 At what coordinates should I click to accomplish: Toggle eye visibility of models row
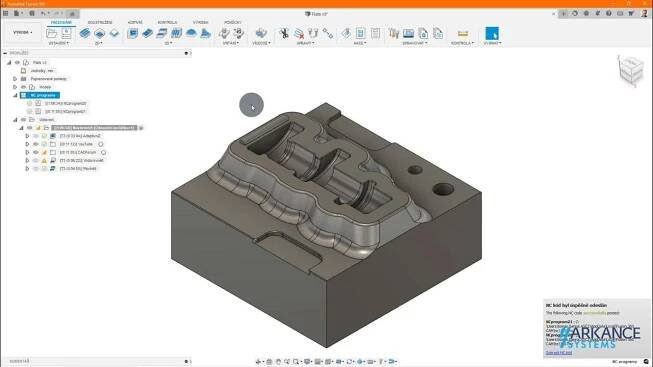coord(23,87)
